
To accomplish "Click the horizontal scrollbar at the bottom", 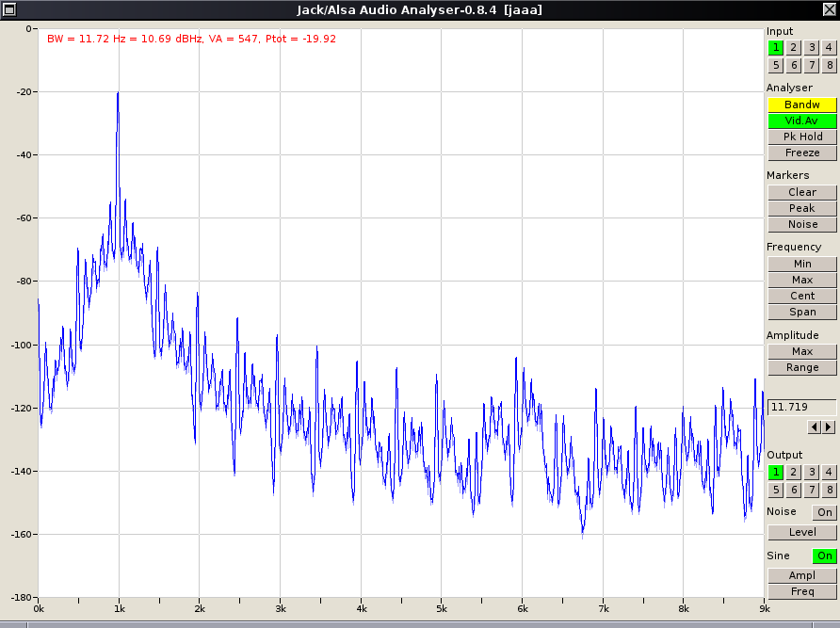I will (420, 625).
